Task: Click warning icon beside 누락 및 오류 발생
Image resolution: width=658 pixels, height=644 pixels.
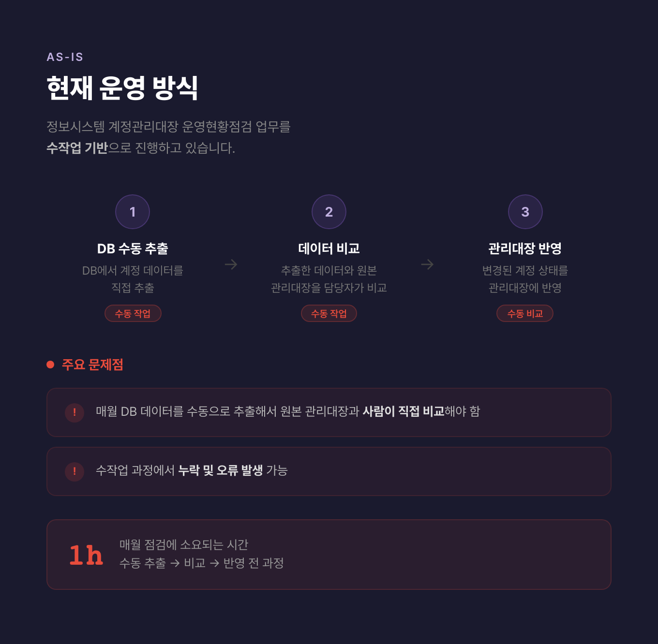Action: [75, 471]
